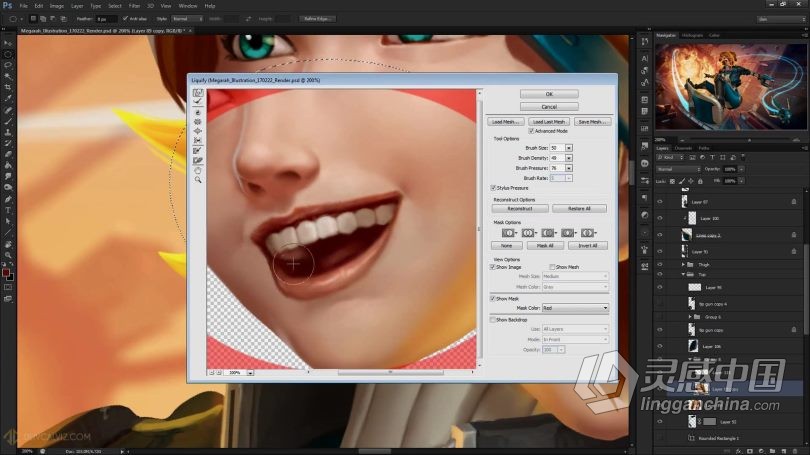Viewport: 810px width, 455px height.
Task: Select the Clone Stamp tool
Action: click(8, 132)
